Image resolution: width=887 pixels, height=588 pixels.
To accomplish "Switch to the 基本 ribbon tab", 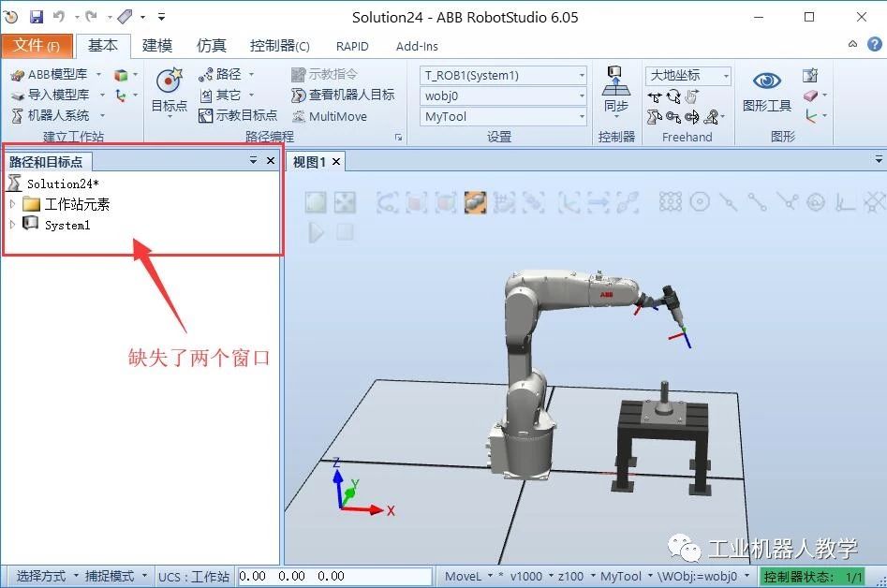I will tap(103, 45).
